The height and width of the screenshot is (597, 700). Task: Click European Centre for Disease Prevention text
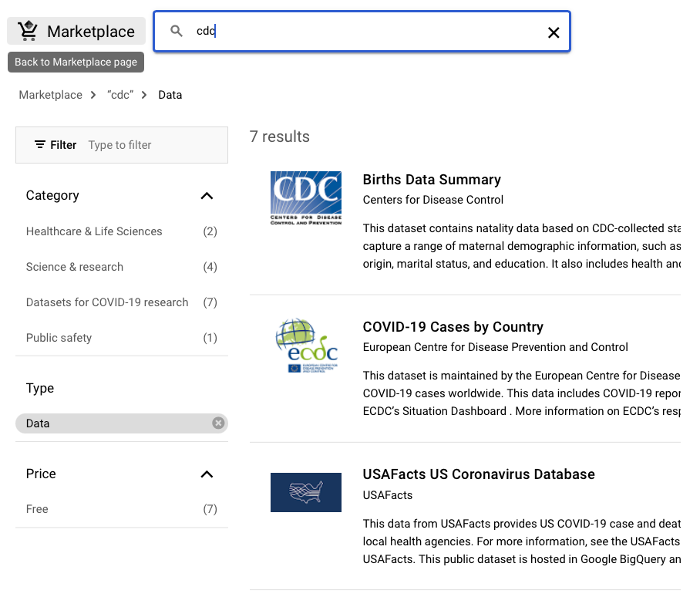[495, 347]
